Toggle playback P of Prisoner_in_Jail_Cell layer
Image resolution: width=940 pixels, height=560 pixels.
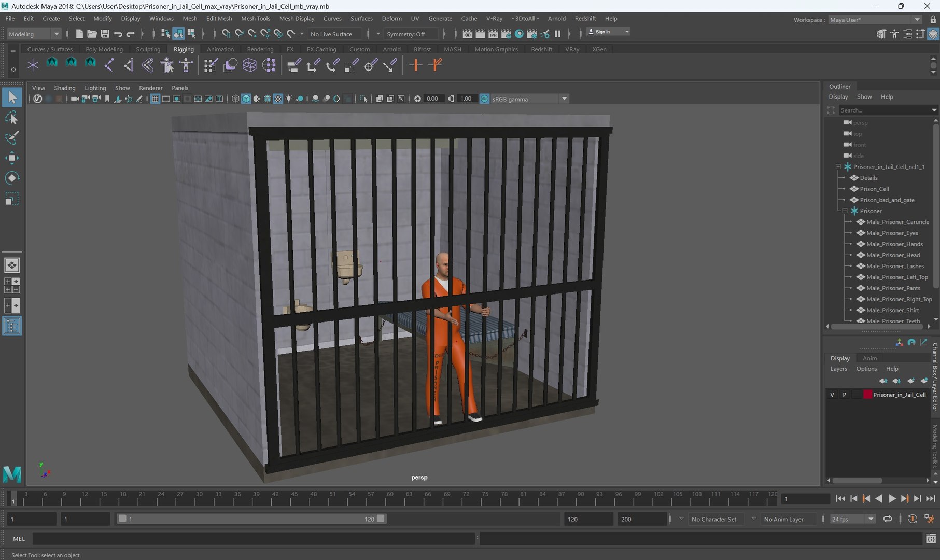845,395
